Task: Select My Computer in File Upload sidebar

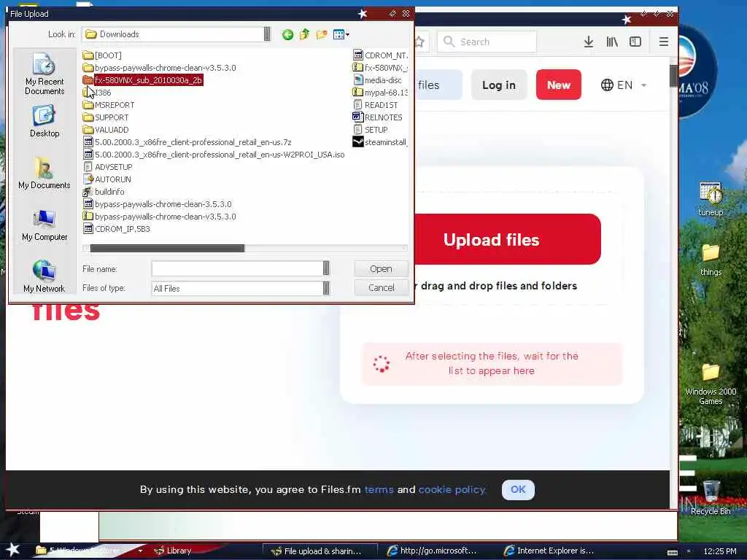Action: [x=44, y=225]
